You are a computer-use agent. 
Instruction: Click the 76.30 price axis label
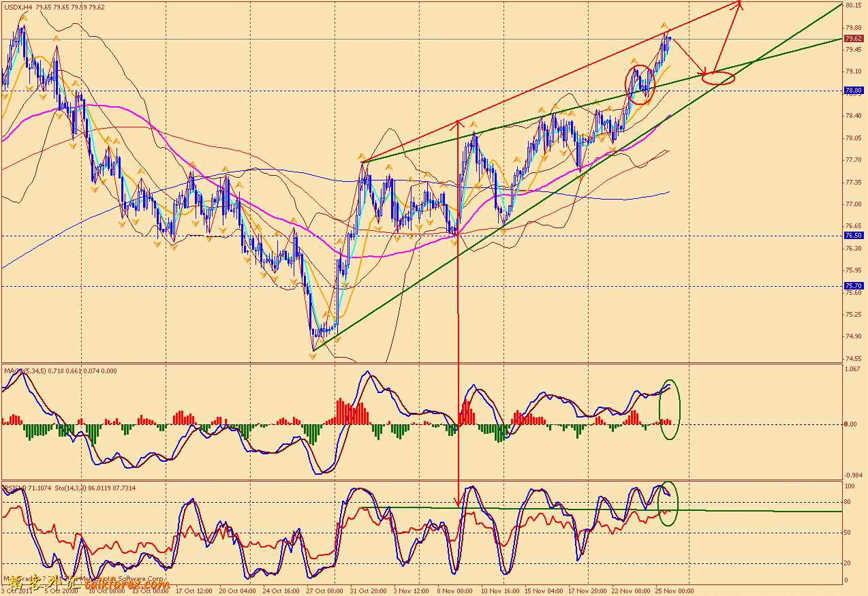click(855, 249)
